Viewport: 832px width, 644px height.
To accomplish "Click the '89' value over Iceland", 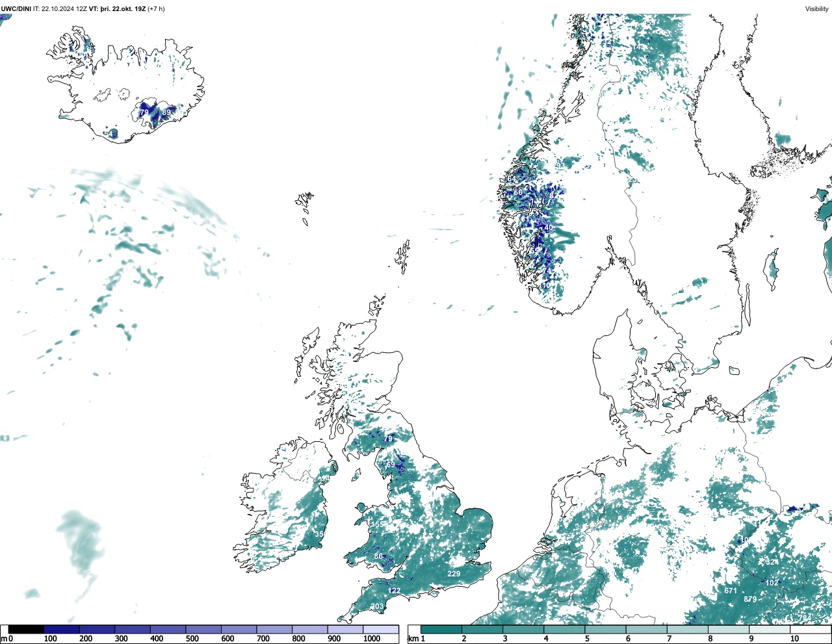I will (166, 112).
